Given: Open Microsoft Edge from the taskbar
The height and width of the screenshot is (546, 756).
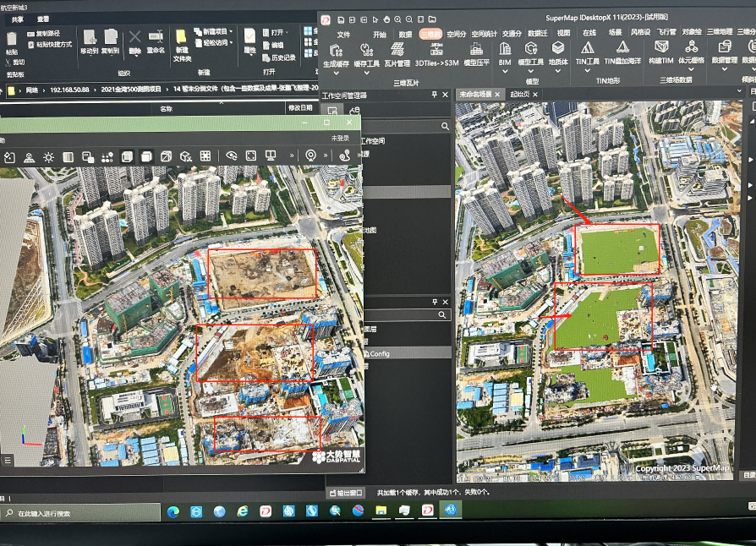Looking at the screenshot, I should pos(173,512).
